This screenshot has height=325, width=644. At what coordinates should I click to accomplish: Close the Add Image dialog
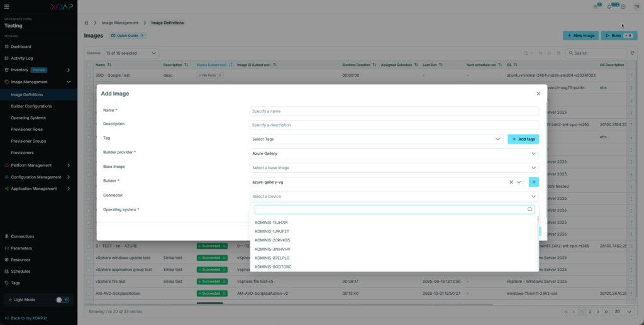pyautogui.click(x=538, y=94)
